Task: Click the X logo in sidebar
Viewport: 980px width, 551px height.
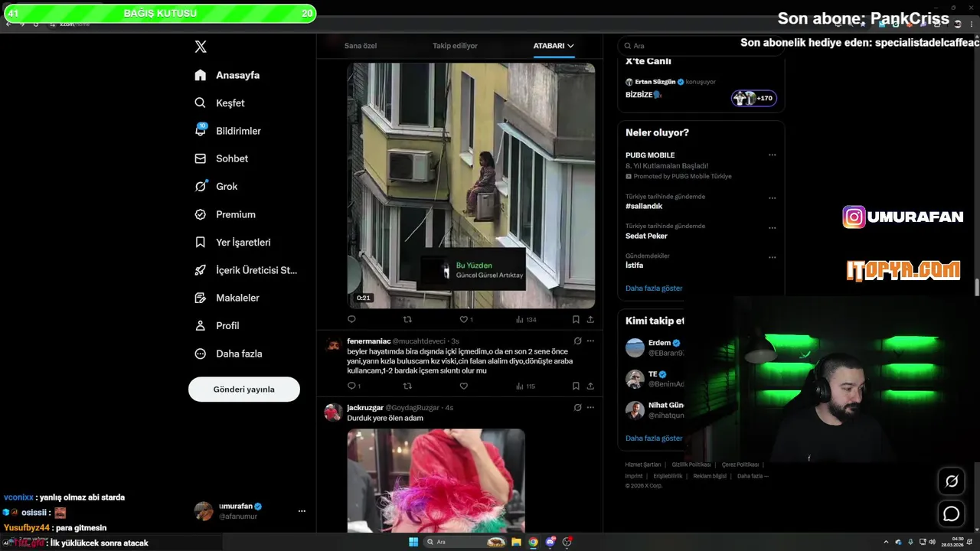Action: (x=201, y=47)
